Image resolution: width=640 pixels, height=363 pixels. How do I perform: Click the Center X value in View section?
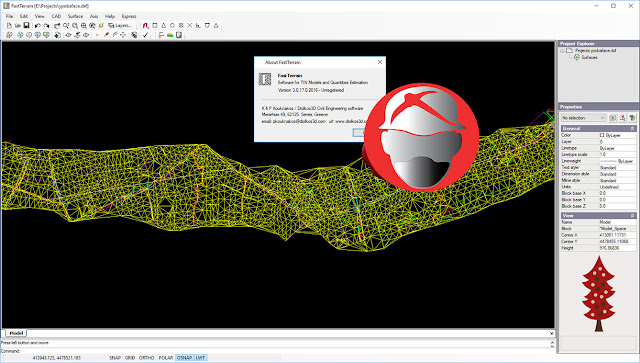[617, 235]
